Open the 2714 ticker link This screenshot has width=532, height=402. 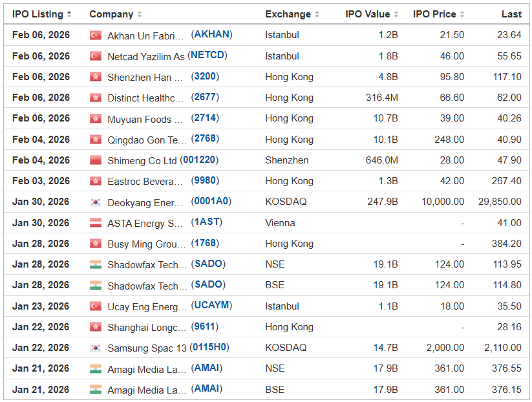[205, 118]
